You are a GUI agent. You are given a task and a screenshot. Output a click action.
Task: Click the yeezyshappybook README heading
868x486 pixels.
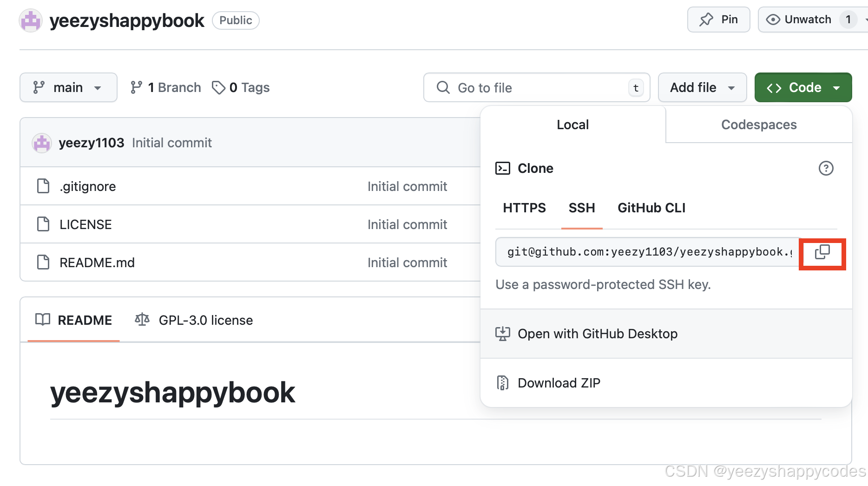(x=172, y=392)
